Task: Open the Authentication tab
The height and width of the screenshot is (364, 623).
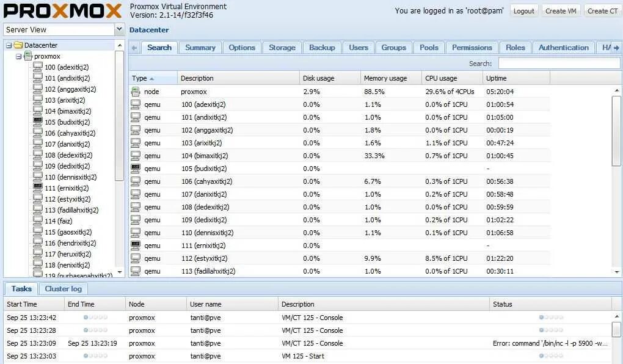Action: tap(563, 48)
